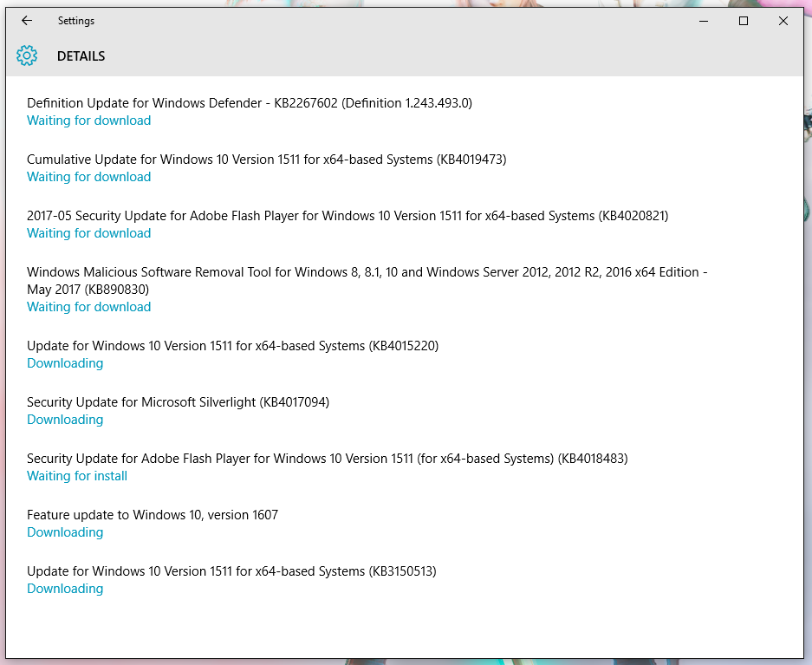Click Waiting for download under KB4020821

coord(89,233)
